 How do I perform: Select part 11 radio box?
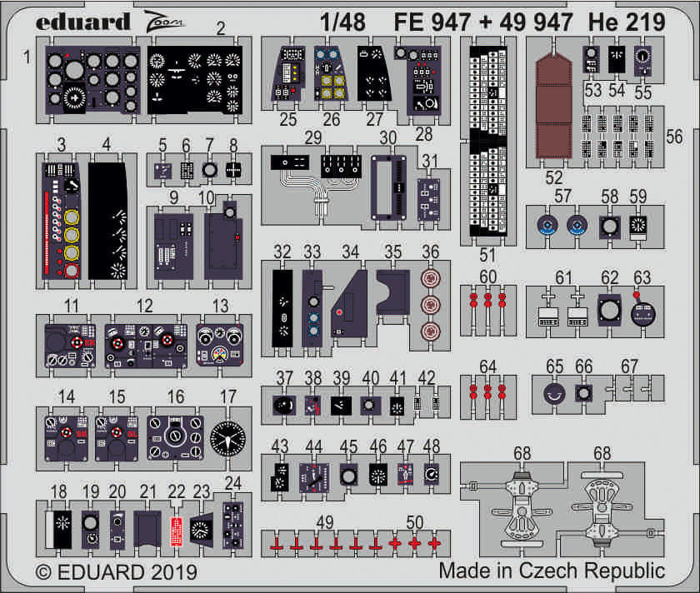[x=70, y=346]
